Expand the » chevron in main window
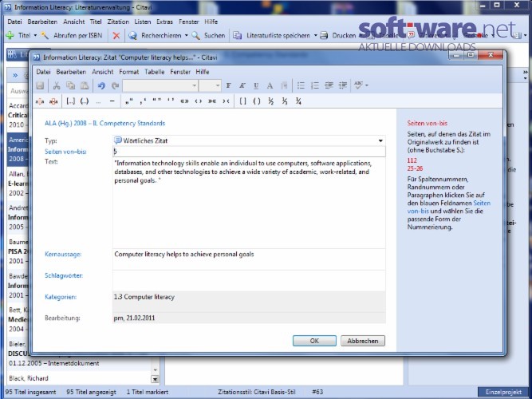Viewport: 532px width, 399px height. [15, 75]
